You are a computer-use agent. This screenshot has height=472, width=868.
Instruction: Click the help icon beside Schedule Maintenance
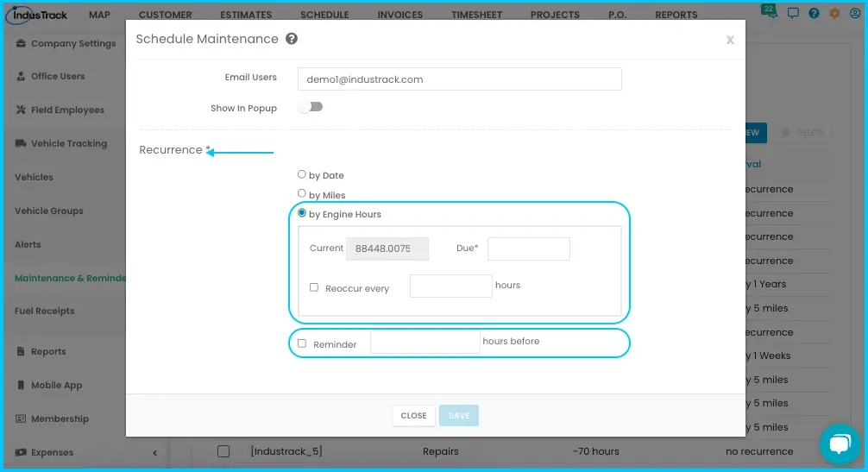pyautogui.click(x=291, y=39)
